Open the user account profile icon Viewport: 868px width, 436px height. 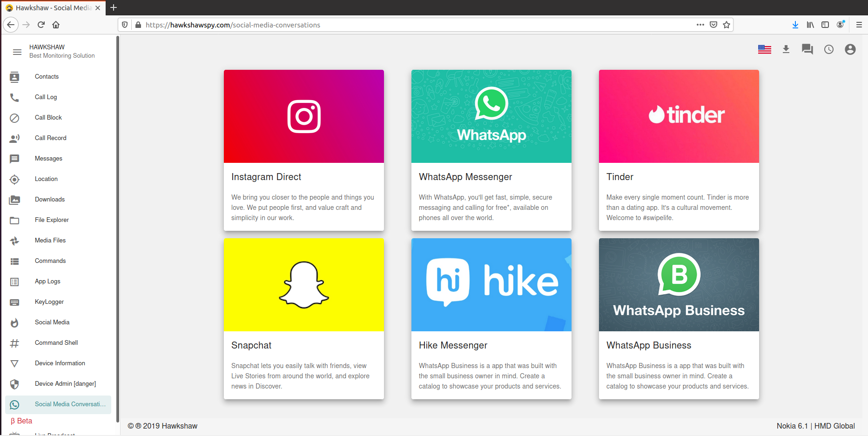click(850, 49)
